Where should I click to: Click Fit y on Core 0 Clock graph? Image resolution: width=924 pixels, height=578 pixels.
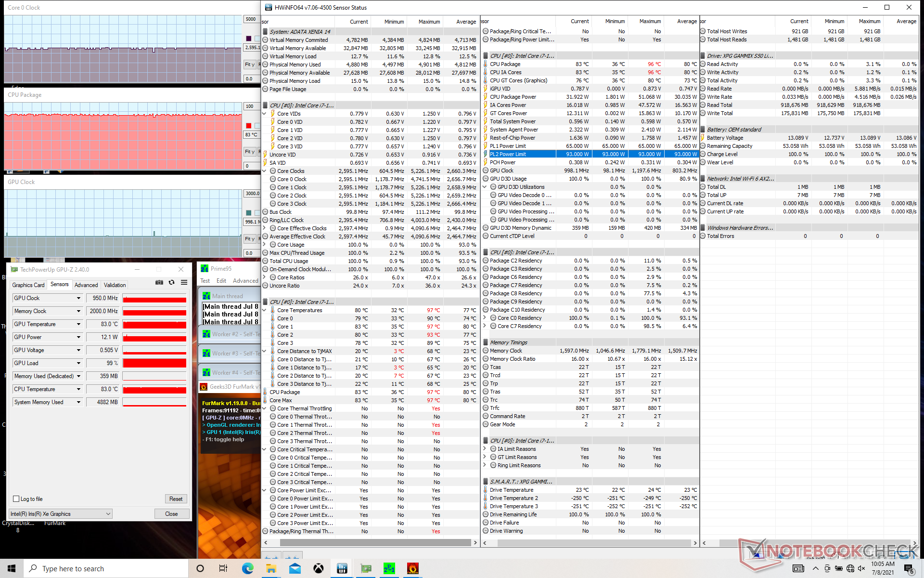(250, 64)
